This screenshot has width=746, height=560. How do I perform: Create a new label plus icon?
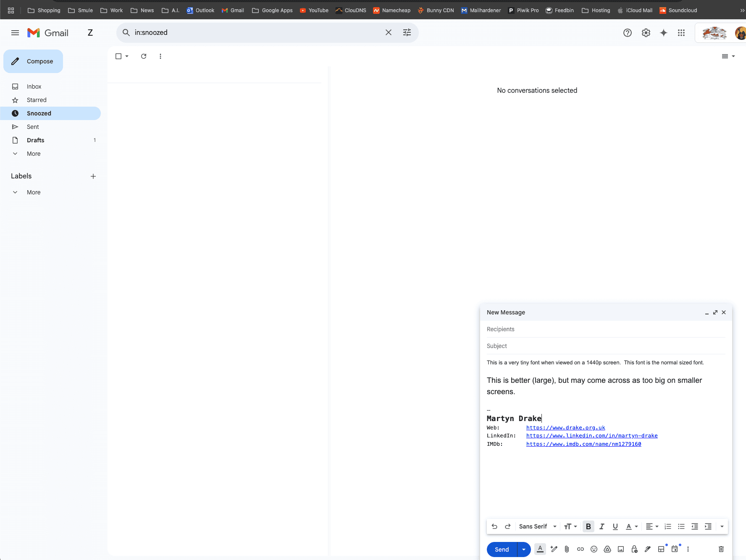[93, 176]
